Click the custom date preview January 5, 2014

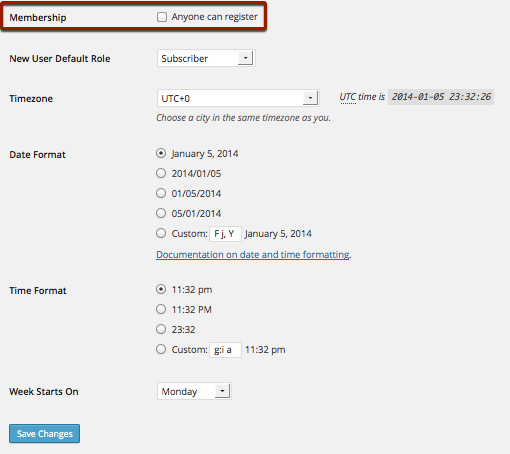click(x=278, y=234)
